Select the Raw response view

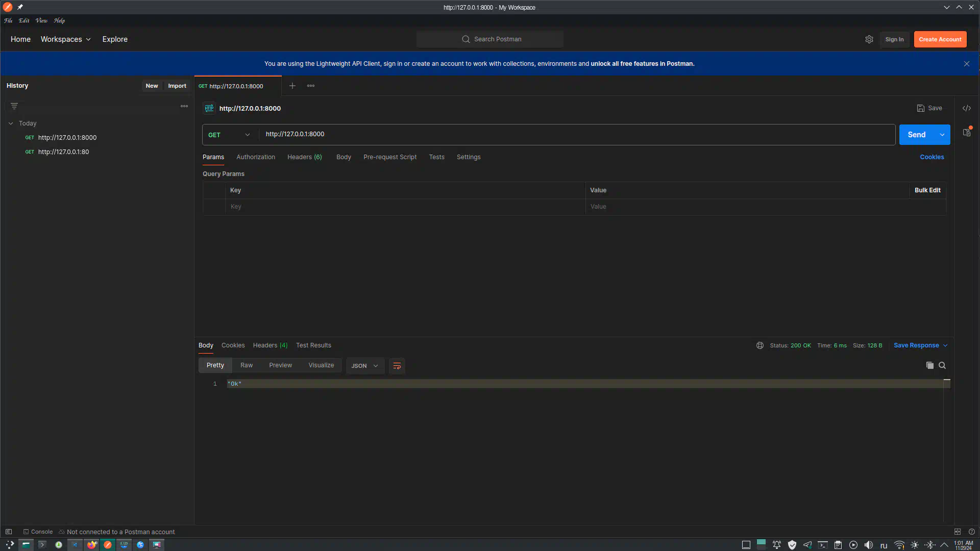(247, 365)
